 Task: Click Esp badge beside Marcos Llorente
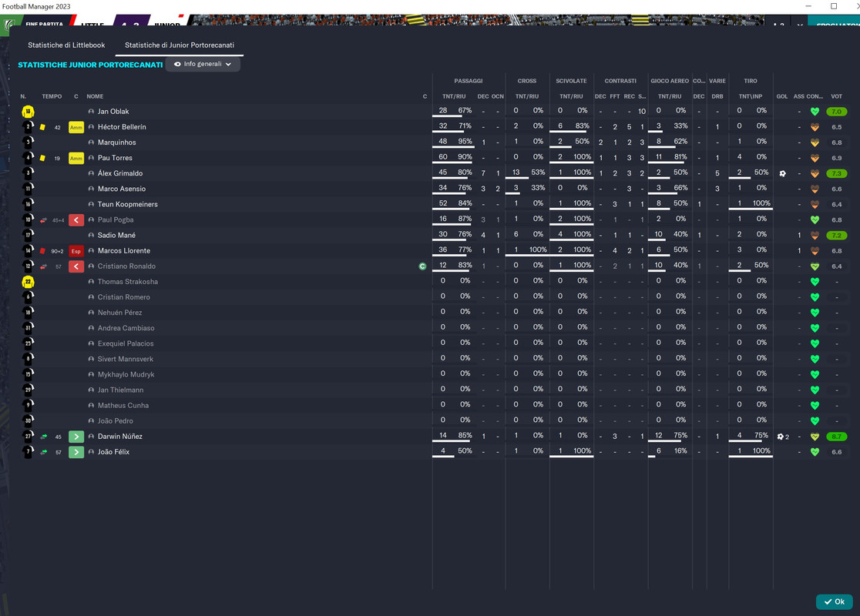point(76,251)
